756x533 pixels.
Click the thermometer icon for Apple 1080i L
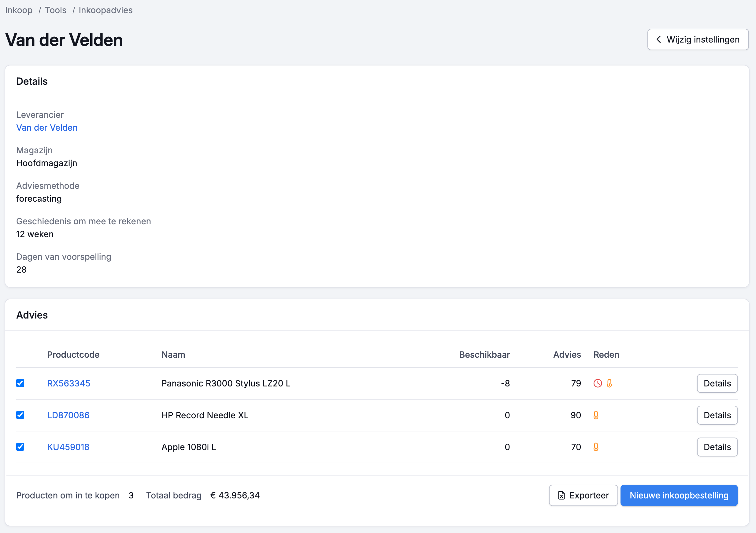(x=596, y=447)
